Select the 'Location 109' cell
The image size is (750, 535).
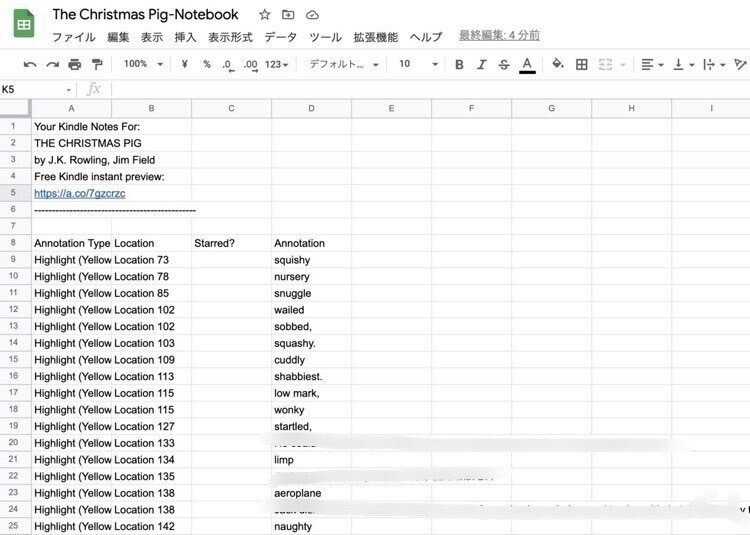pos(151,360)
